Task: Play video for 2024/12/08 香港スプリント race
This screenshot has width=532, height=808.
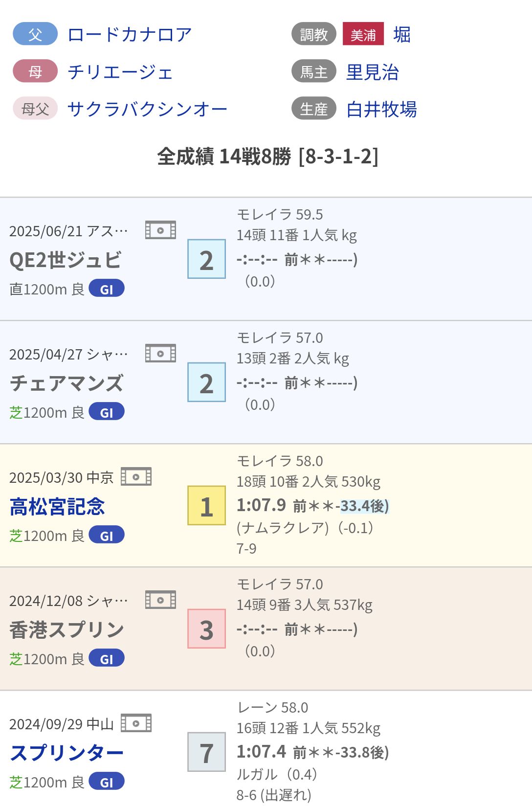Action: 160,600
